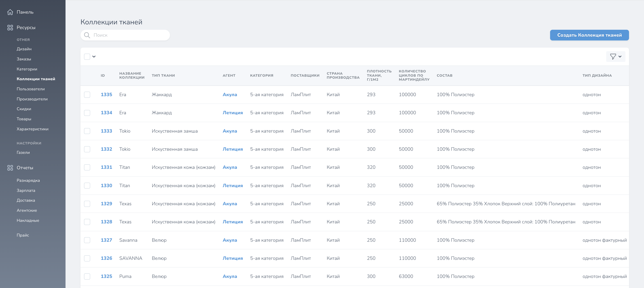644x288 pixels.
Task: Open collection ID 1333 link
Action: pos(106,131)
